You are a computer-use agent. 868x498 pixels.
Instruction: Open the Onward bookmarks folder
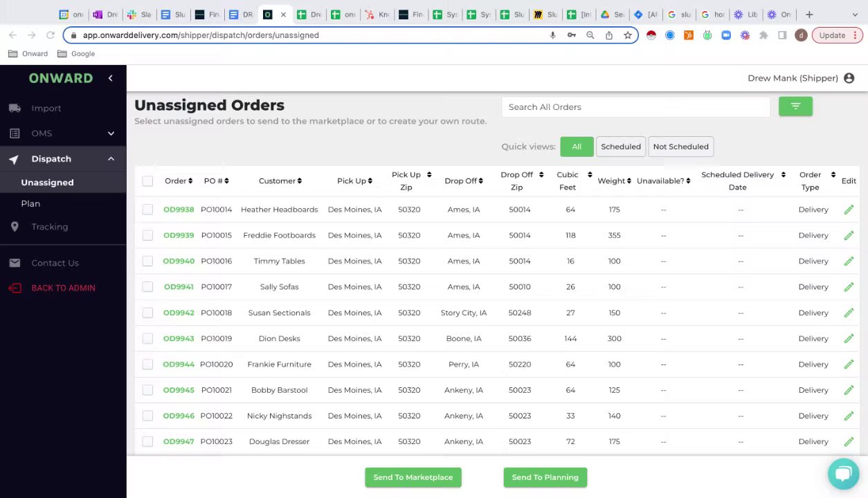(x=28, y=54)
